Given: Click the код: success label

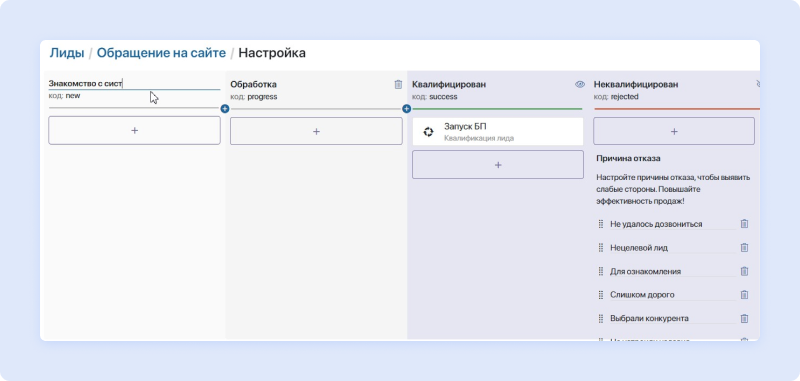Looking at the screenshot, I should (x=435, y=96).
